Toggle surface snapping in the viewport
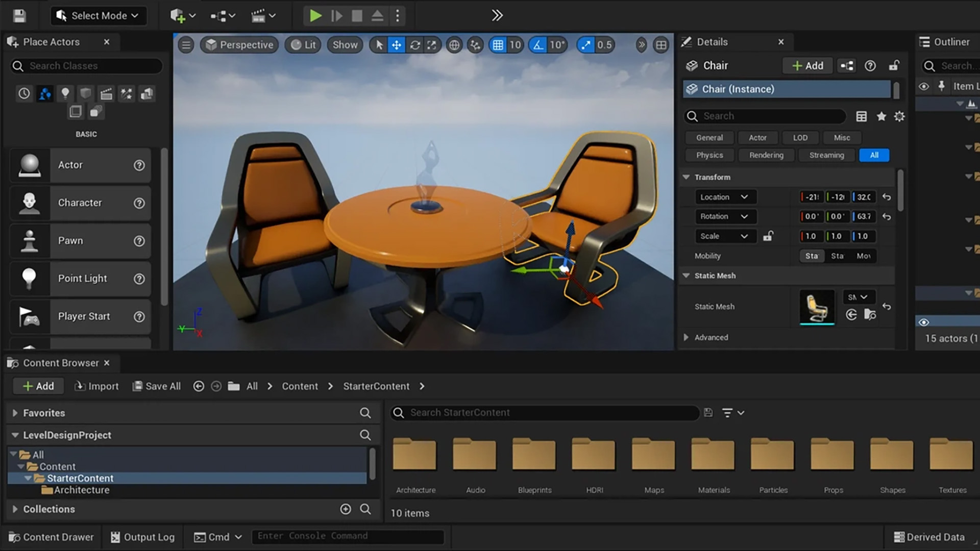 (475, 45)
